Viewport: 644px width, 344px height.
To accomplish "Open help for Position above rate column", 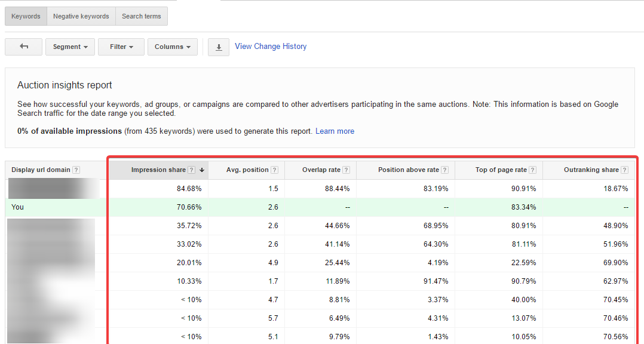I will coord(444,170).
